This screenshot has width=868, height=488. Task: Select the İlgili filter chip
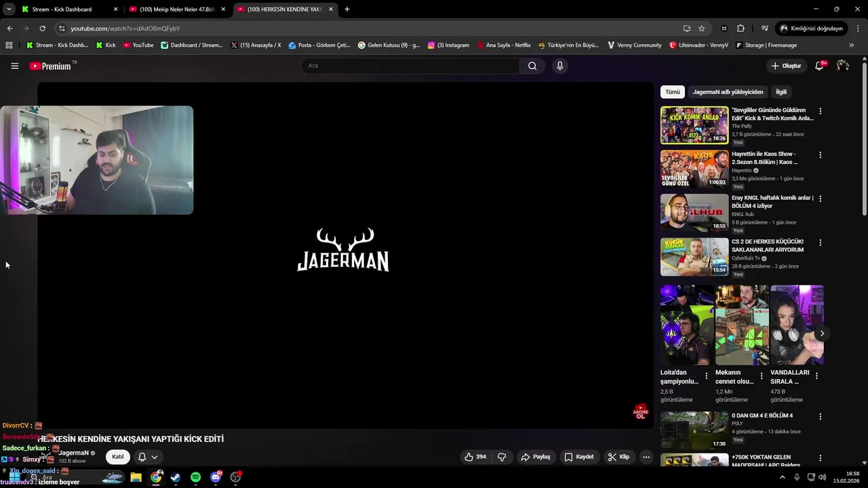click(x=781, y=92)
